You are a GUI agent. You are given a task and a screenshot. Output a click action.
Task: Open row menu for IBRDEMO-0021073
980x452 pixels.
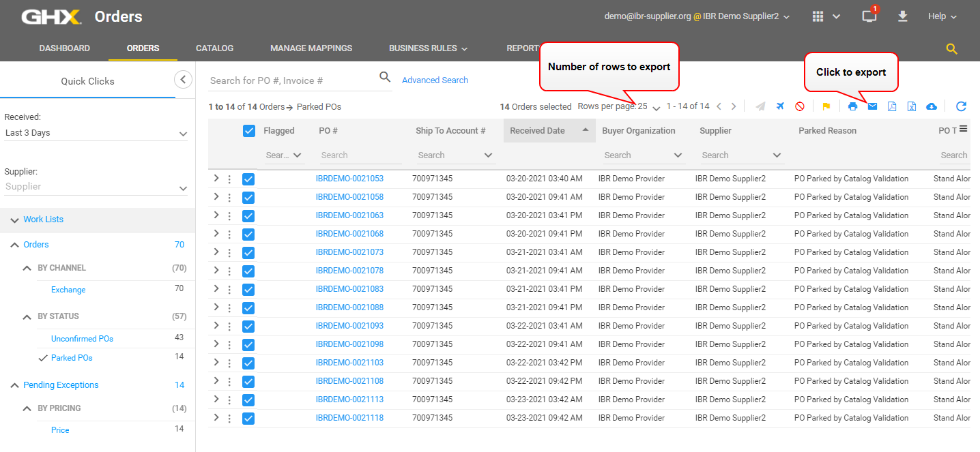(229, 253)
